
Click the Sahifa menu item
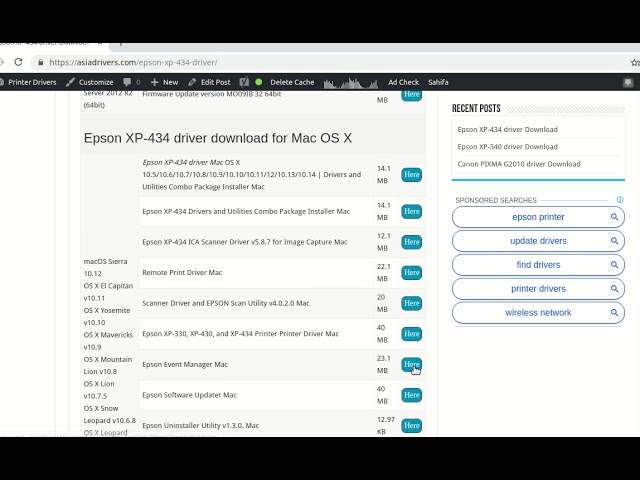click(x=438, y=82)
